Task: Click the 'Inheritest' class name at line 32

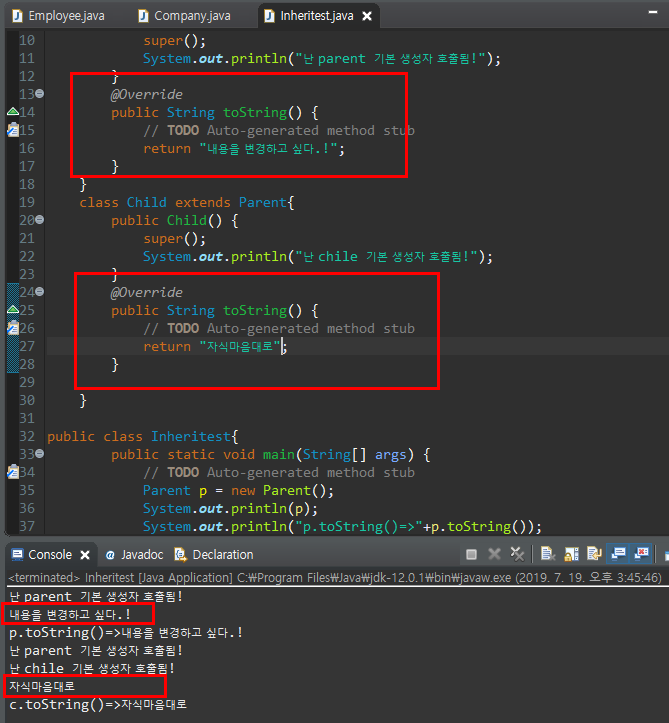Action: 191,436
